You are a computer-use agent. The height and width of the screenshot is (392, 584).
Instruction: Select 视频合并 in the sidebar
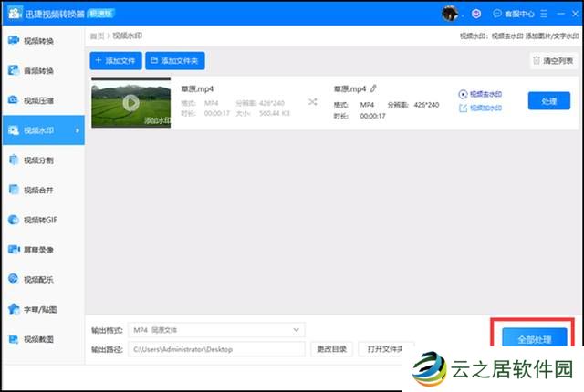(38, 190)
